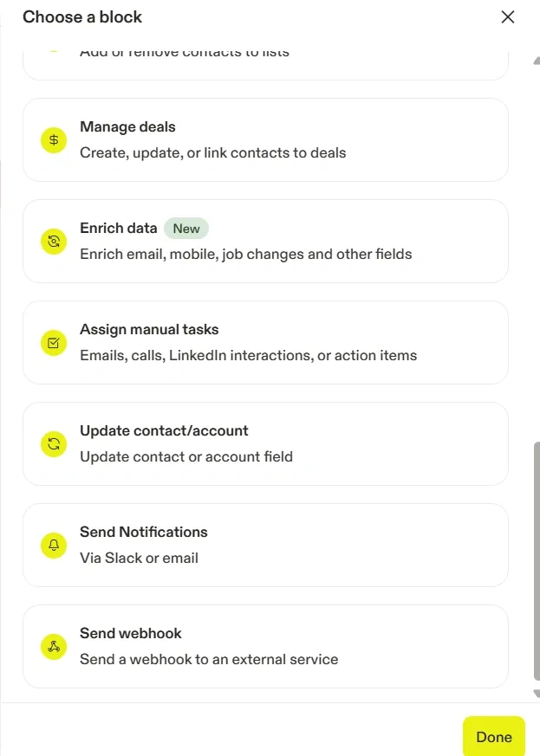Close the Choose a block panel

[508, 17]
